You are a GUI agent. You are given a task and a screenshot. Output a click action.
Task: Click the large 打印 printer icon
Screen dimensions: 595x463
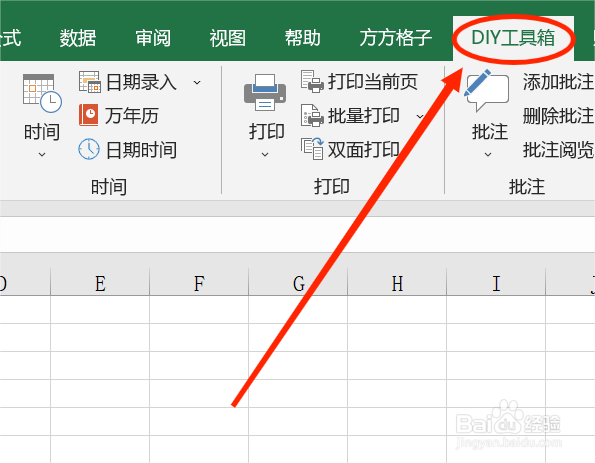[265, 92]
